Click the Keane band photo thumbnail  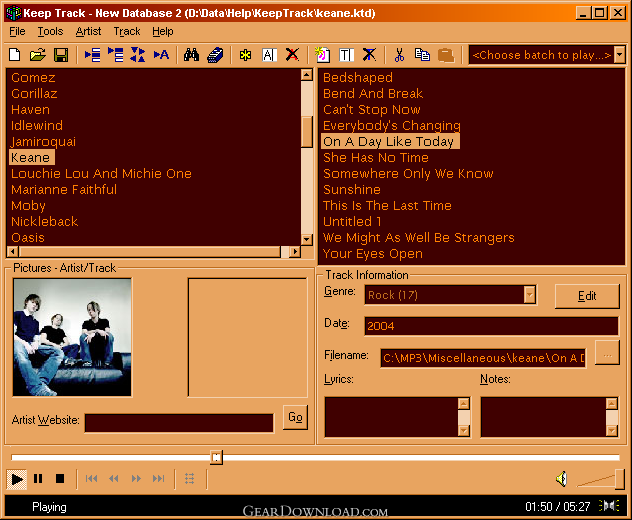pos(72,337)
